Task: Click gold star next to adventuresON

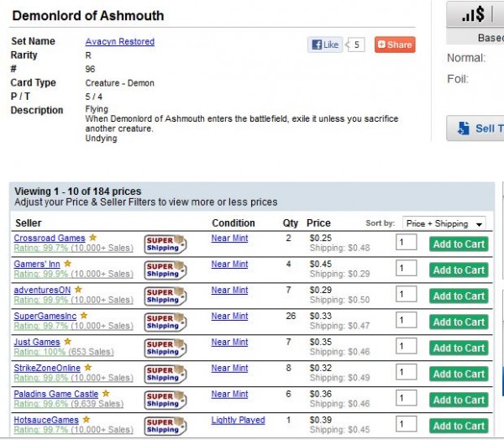Action: [x=78, y=290]
